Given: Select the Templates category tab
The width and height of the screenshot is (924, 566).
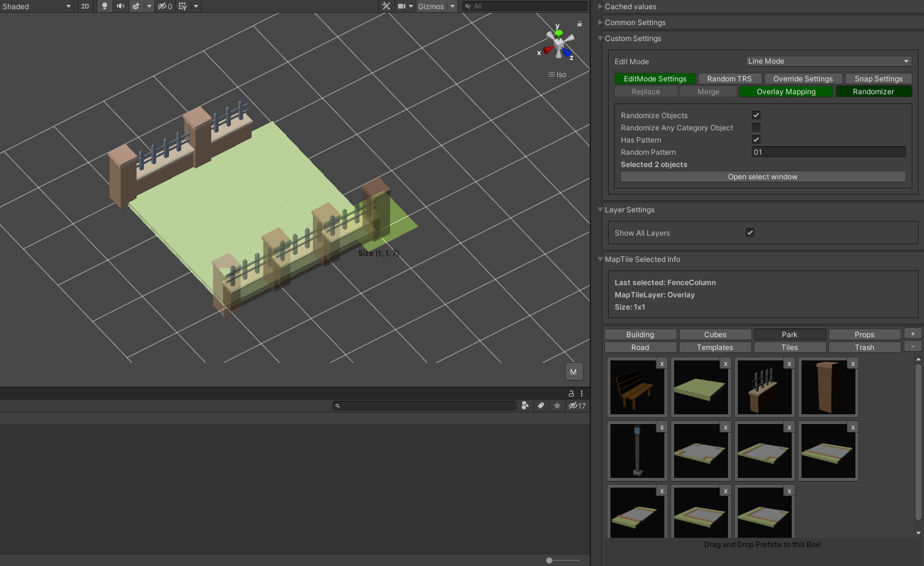Looking at the screenshot, I should [715, 348].
